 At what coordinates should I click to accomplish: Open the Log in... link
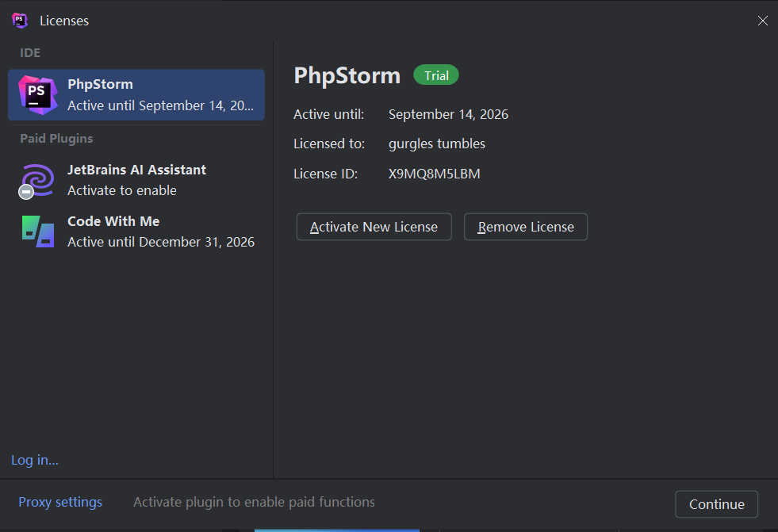(35, 460)
